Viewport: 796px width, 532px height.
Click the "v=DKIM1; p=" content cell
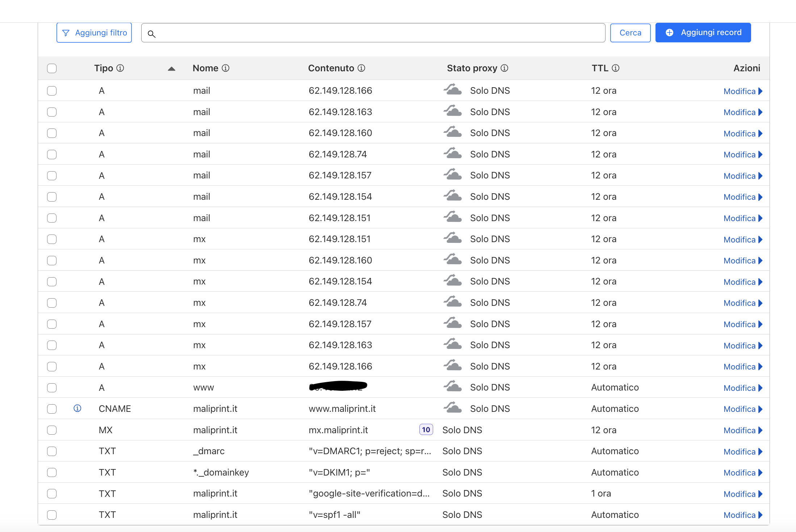[x=339, y=472]
